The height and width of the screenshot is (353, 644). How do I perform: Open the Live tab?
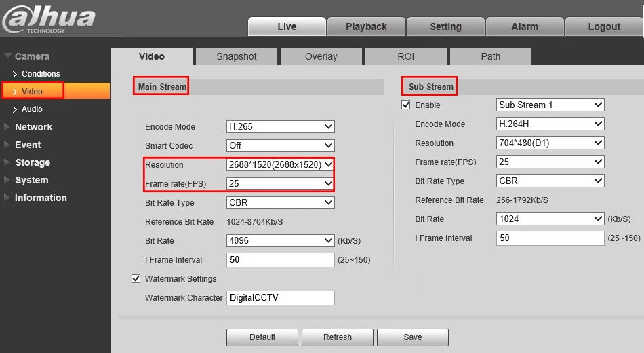click(x=287, y=26)
